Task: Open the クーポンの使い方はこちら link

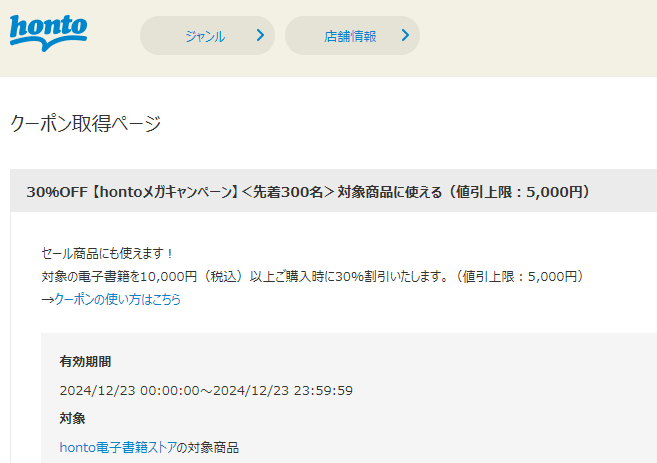Action: (x=117, y=300)
